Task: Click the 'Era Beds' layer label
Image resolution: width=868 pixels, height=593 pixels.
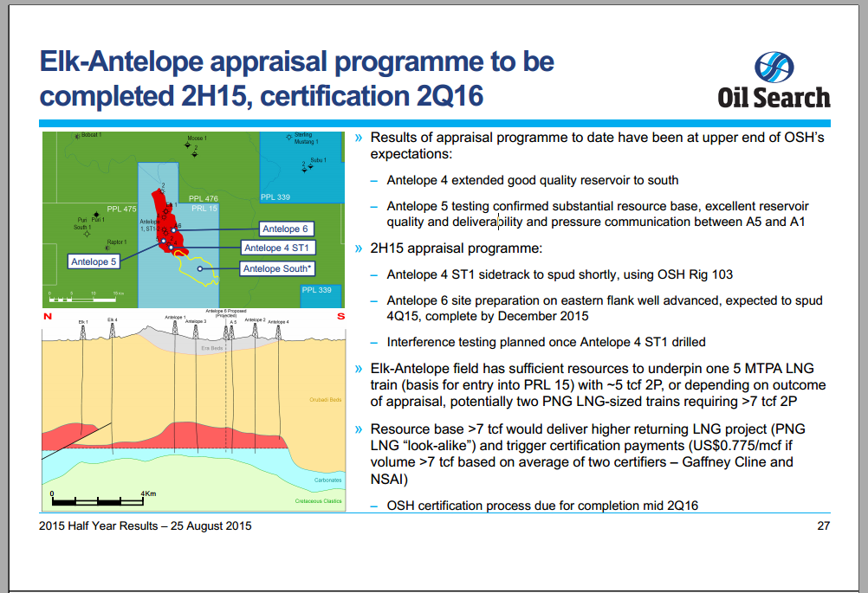Action: tap(212, 349)
